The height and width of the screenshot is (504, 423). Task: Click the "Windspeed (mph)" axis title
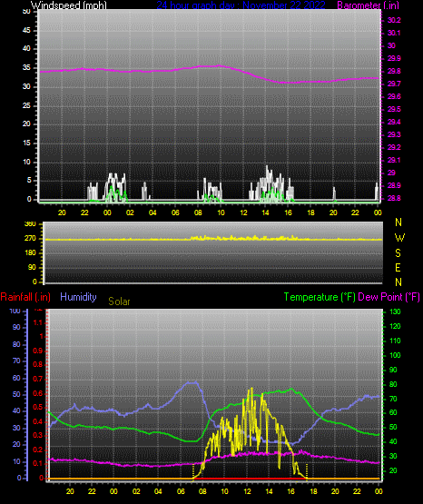click(x=68, y=5)
